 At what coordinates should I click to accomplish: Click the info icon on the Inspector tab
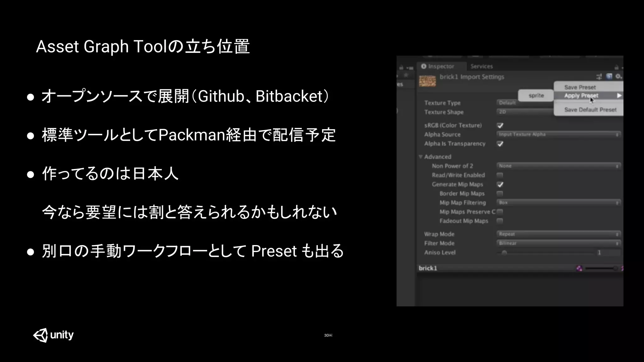coord(424,66)
